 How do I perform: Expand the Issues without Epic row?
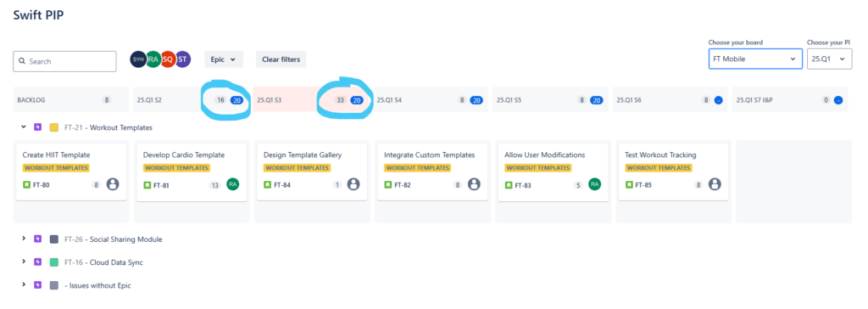[24, 284]
